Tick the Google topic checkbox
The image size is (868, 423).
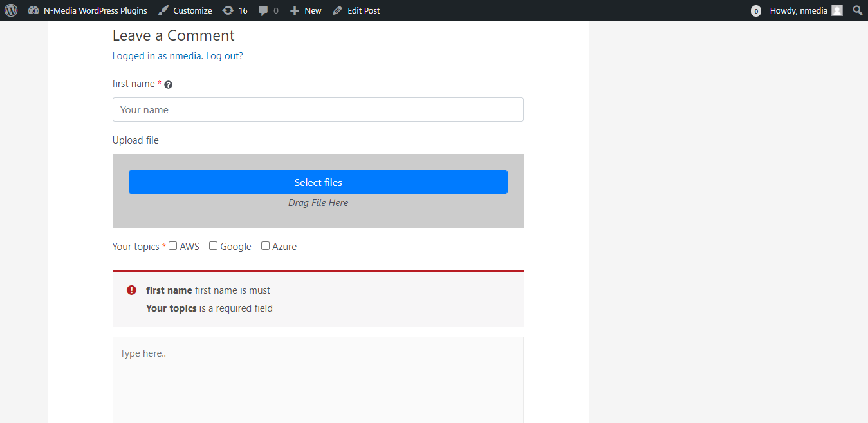pyautogui.click(x=213, y=246)
